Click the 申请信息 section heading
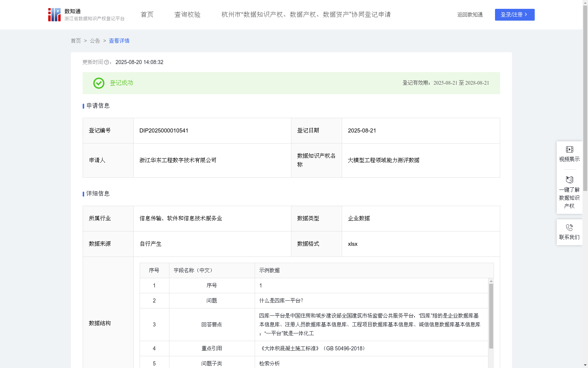The width and height of the screenshot is (588, 368). (98, 106)
